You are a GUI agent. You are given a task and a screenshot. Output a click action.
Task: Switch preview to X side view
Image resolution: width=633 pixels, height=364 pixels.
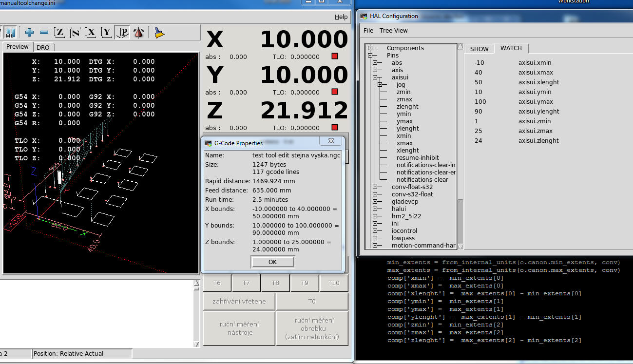click(91, 33)
